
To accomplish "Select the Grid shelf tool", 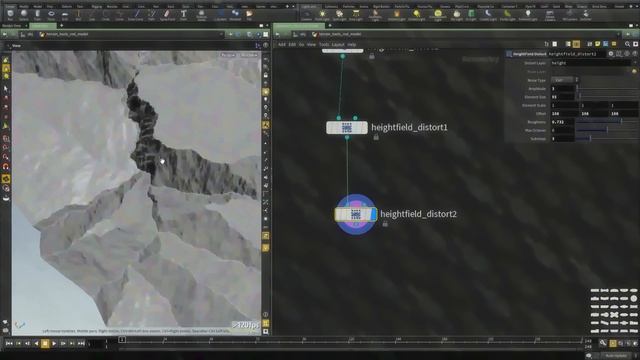I will [65, 15].
